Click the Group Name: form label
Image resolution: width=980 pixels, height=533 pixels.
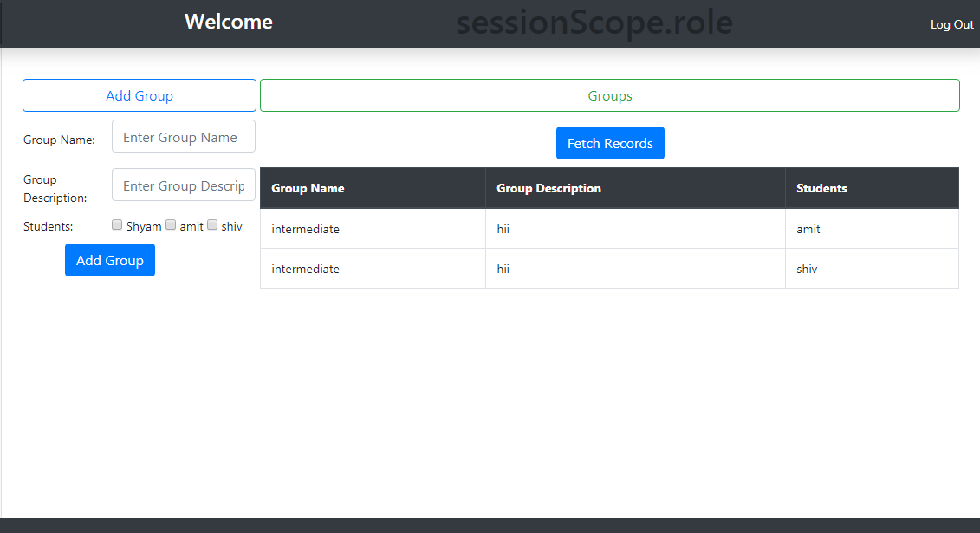click(60, 140)
